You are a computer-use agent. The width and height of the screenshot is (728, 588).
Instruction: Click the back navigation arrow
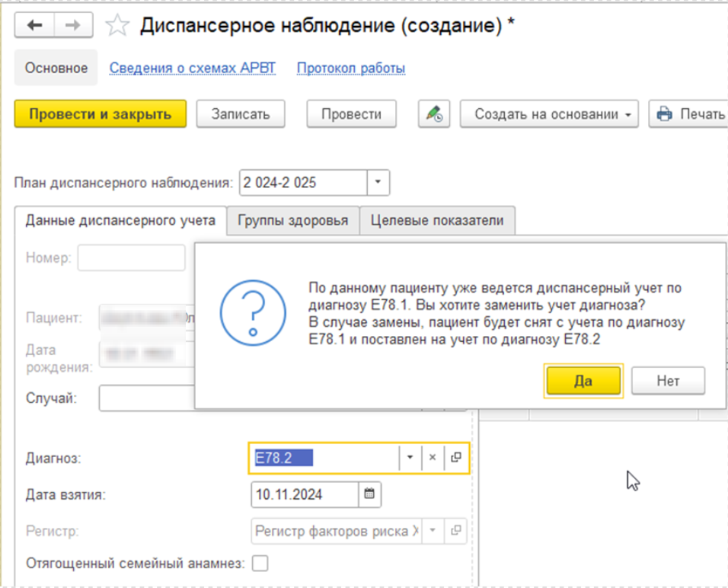point(35,26)
